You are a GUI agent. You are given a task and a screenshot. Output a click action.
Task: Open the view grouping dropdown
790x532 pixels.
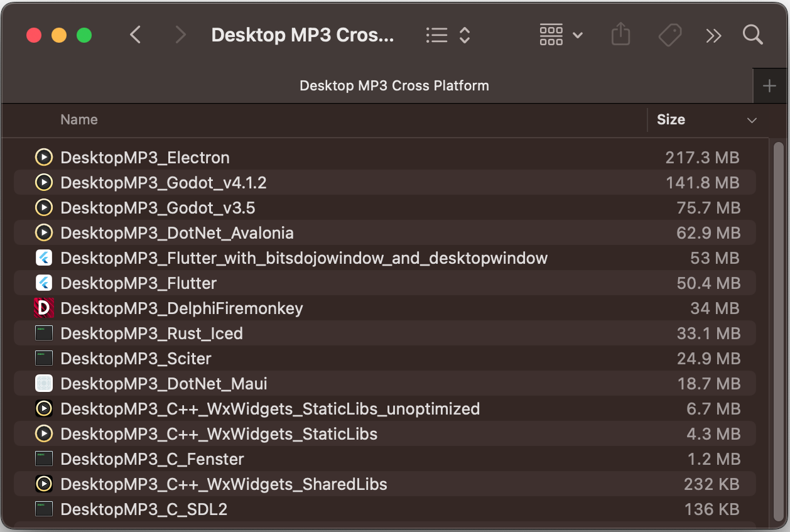561,35
